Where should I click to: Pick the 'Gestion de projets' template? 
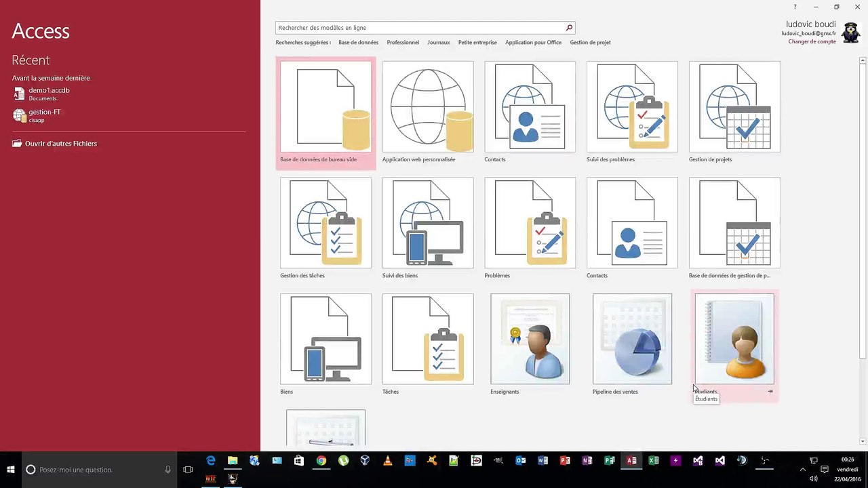pos(734,113)
